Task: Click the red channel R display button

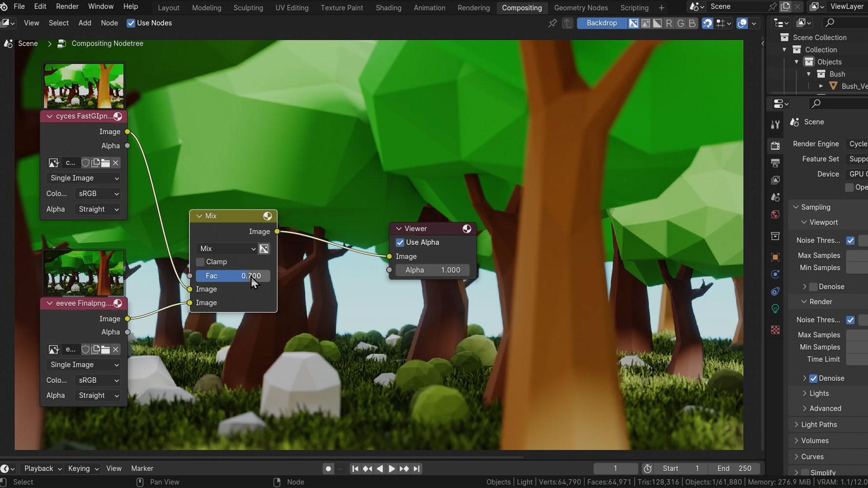Action: click(669, 23)
